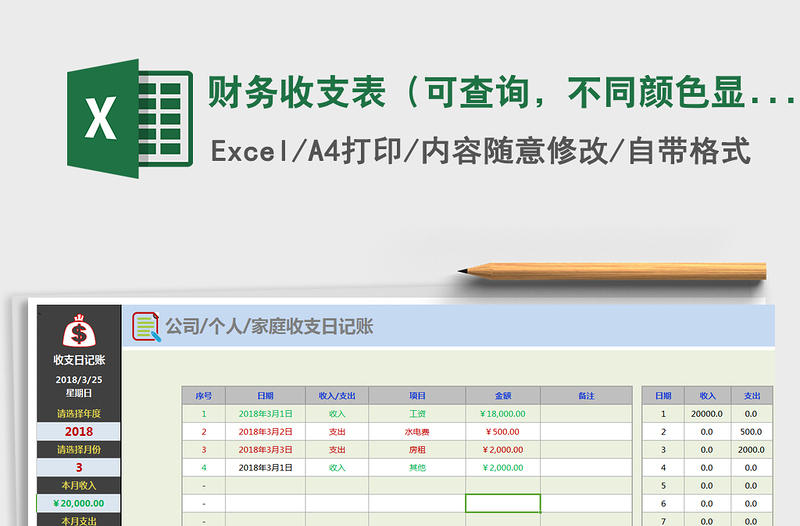
Task: Click the 2018年3月3日 date cell
Action: pos(265,449)
